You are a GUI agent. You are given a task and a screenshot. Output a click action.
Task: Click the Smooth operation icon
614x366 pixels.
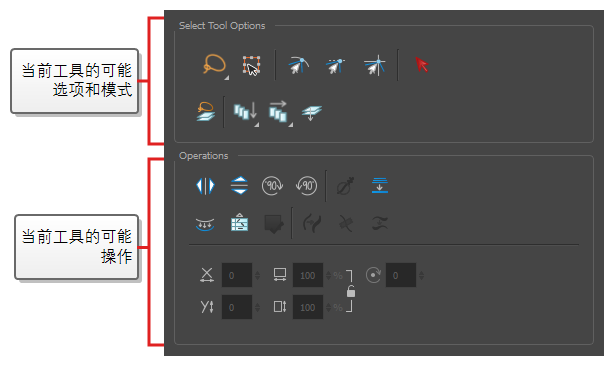tap(205, 224)
